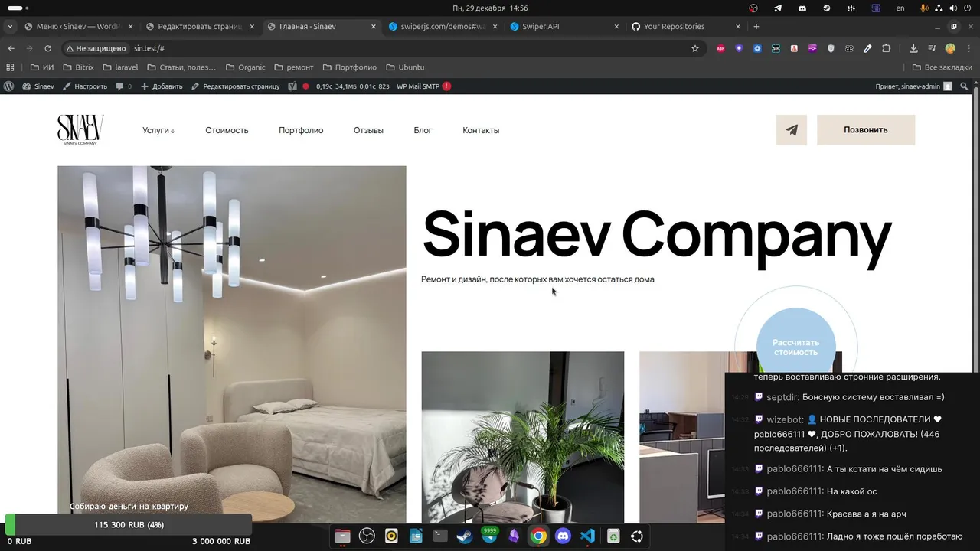Click Редактировать страницу in admin bar
This screenshot has width=980, height=551.
[x=235, y=86]
